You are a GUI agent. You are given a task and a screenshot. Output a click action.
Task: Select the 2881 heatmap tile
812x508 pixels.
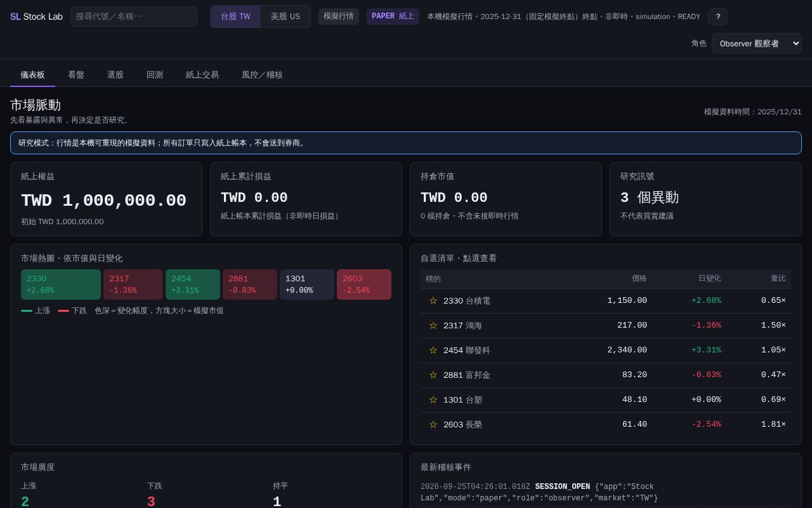pyautogui.click(x=250, y=284)
